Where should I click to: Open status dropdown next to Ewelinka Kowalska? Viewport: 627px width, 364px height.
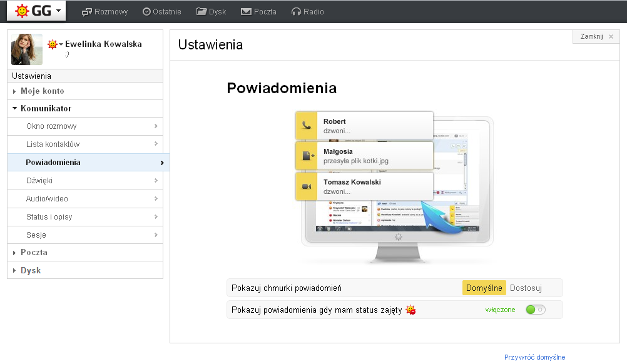pyautogui.click(x=61, y=44)
